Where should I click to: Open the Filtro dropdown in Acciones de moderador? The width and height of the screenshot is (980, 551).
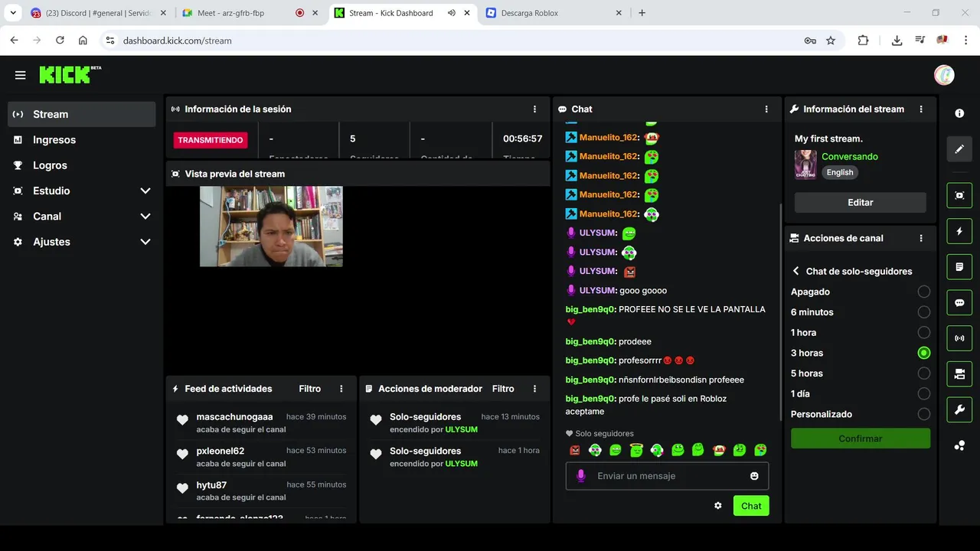503,389
